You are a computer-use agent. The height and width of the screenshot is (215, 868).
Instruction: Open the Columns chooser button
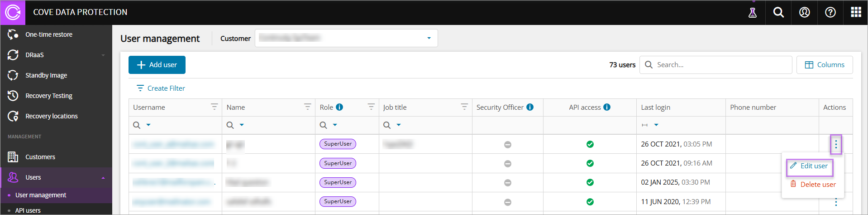tap(825, 65)
